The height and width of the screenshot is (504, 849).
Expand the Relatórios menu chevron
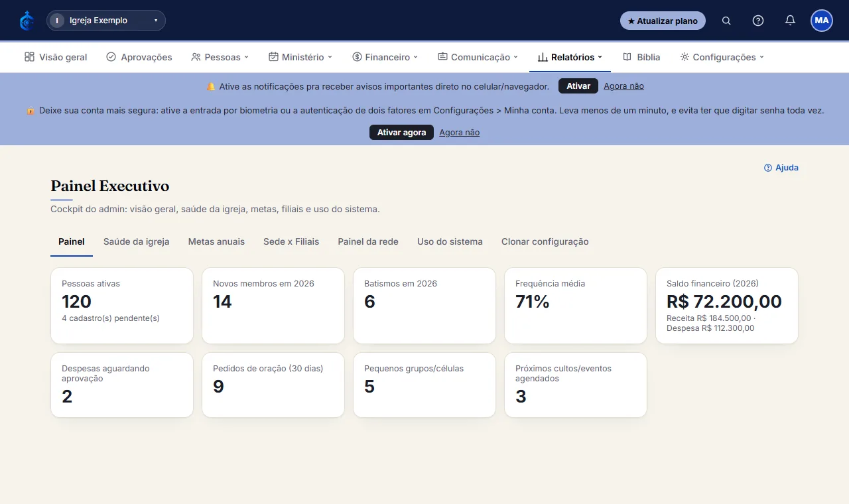[x=600, y=57]
